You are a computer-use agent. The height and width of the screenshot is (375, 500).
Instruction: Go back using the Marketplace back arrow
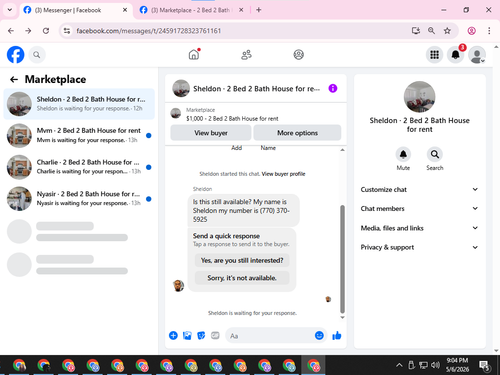point(14,79)
